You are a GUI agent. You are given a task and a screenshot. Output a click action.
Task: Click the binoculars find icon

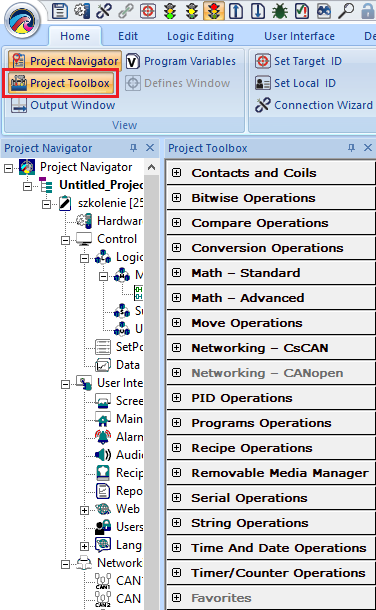coord(323,11)
